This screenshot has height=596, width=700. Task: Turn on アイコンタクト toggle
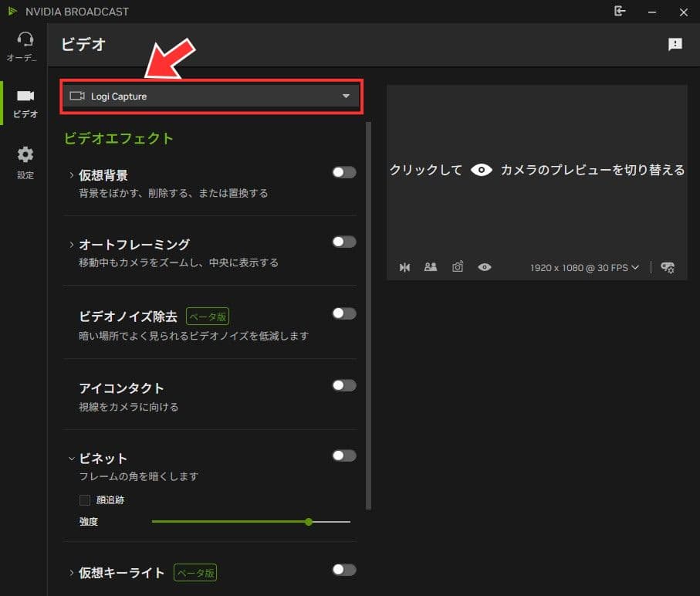(344, 385)
